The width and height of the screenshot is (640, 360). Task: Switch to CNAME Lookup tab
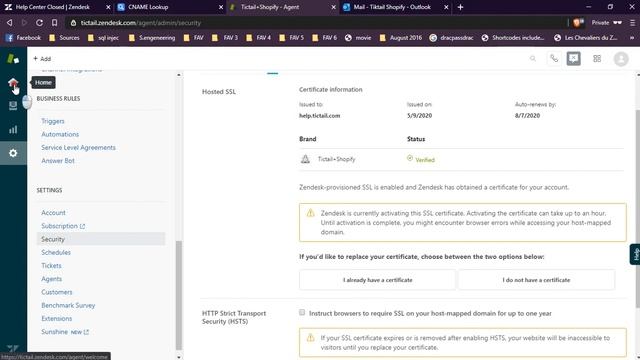(169, 7)
